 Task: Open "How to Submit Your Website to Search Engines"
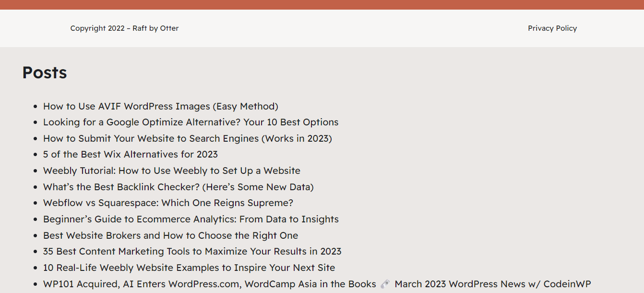coord(188,138)
